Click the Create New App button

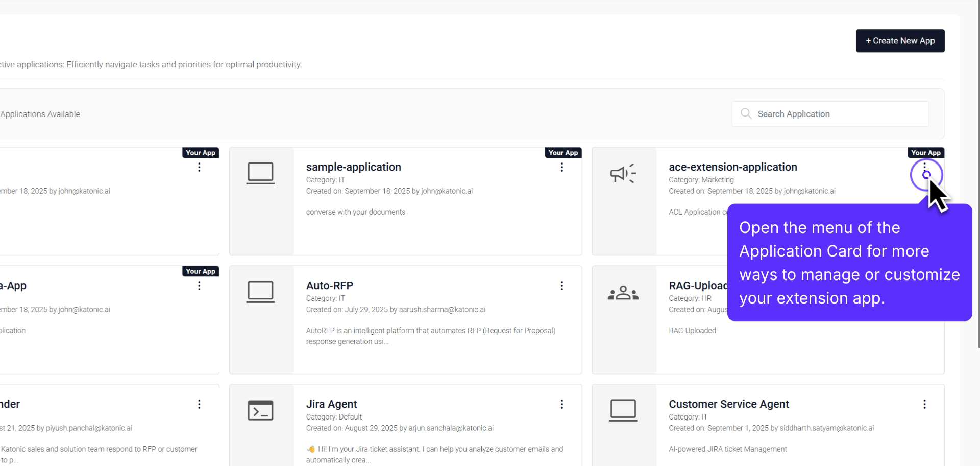click(900, 40)
